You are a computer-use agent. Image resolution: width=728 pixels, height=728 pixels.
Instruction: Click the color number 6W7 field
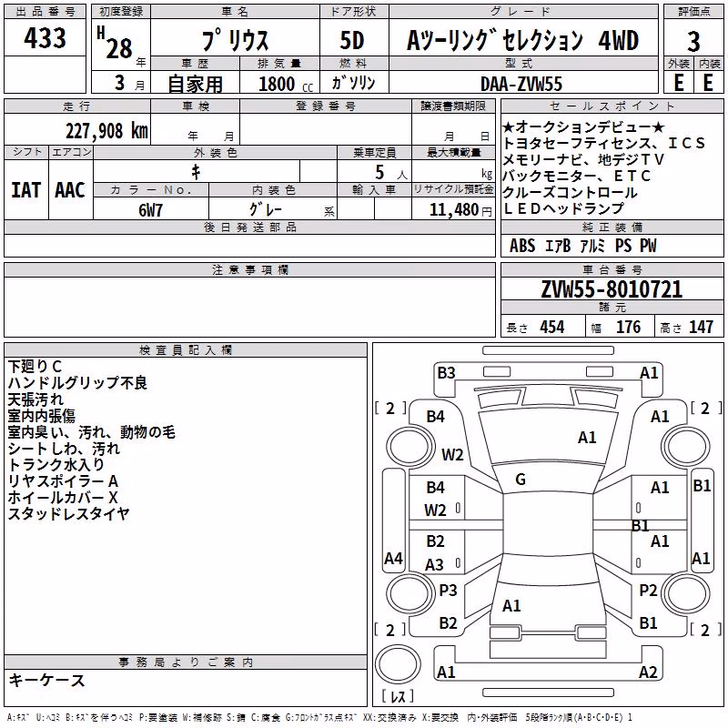(151, 210)
